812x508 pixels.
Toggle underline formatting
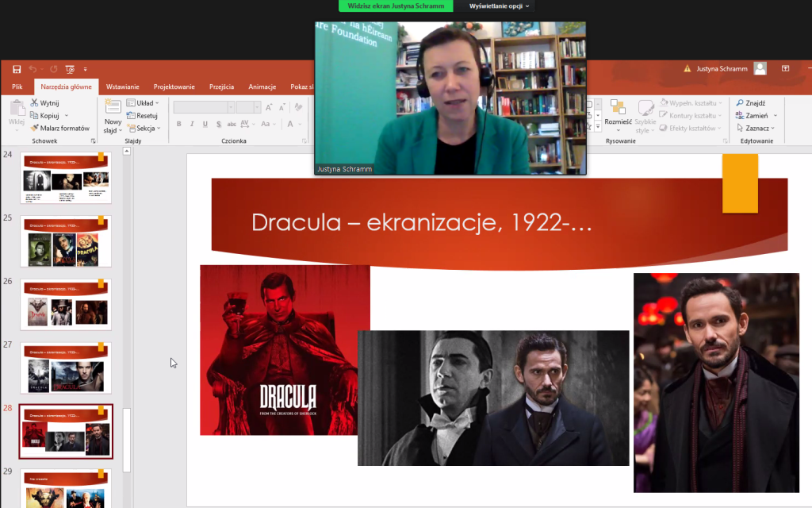205,125
